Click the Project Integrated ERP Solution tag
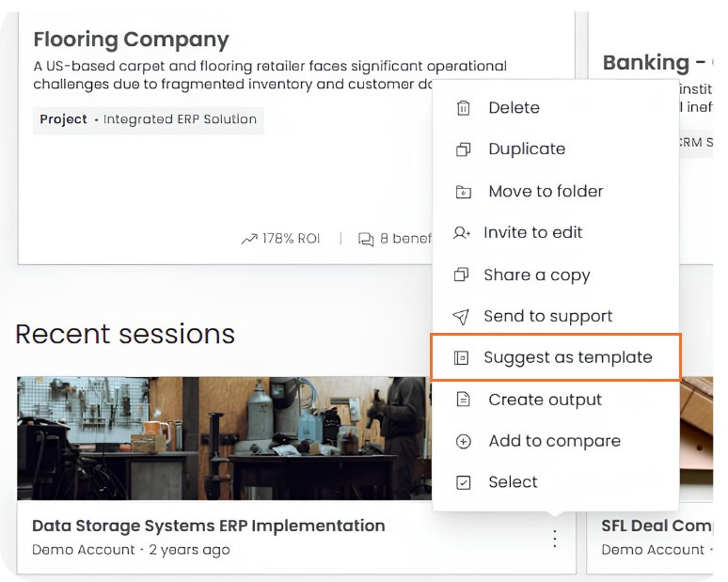Viewport: 728px width, 582px height. tap(148, 119)
